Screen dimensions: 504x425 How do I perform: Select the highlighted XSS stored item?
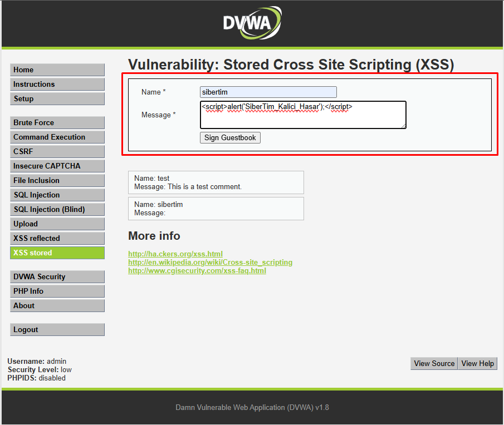[x=57, y=253]
